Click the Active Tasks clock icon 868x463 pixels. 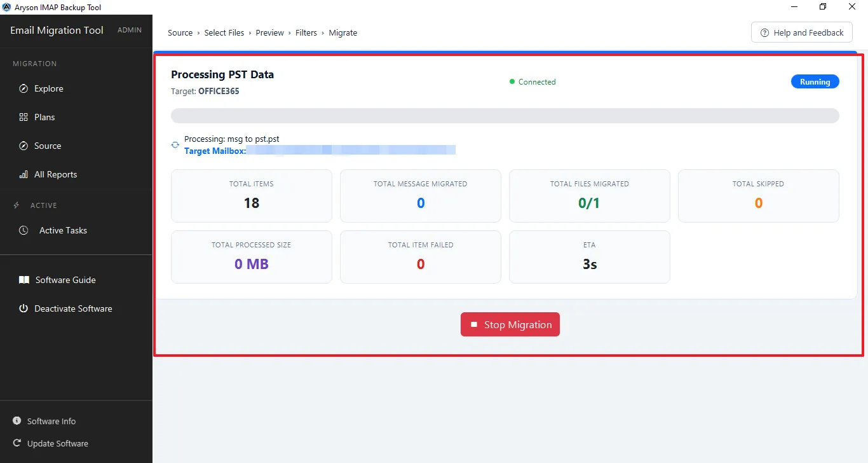click(x=24, y=230)
